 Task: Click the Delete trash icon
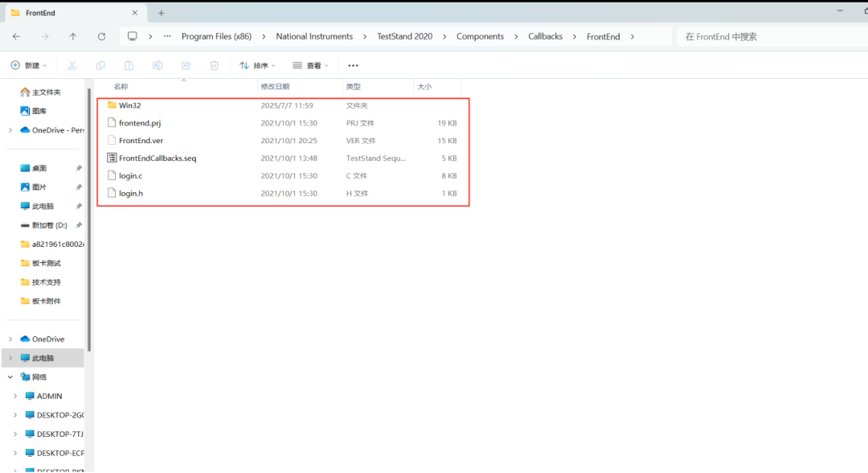pos(215,65)
